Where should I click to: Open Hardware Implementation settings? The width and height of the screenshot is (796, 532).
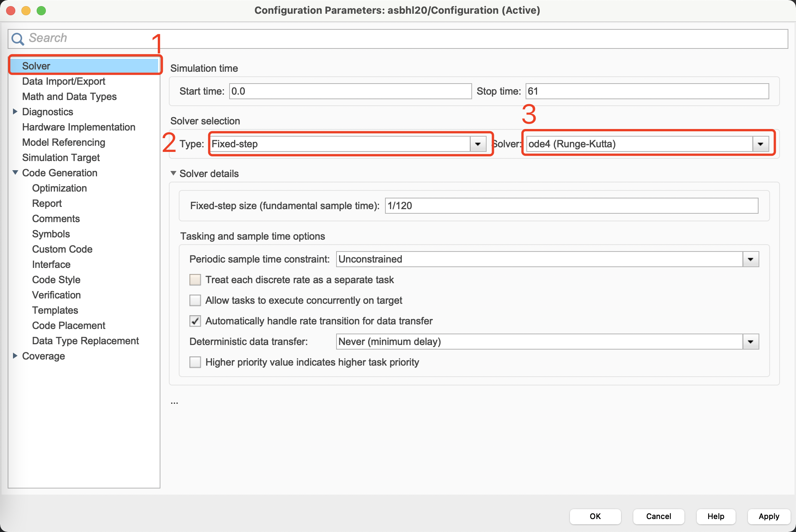click(x=79, y=126)
